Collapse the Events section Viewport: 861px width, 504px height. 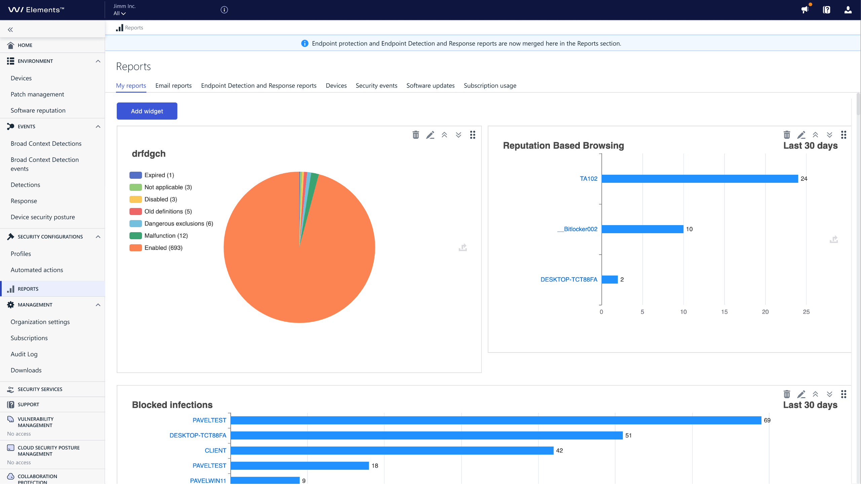(98, 127)
